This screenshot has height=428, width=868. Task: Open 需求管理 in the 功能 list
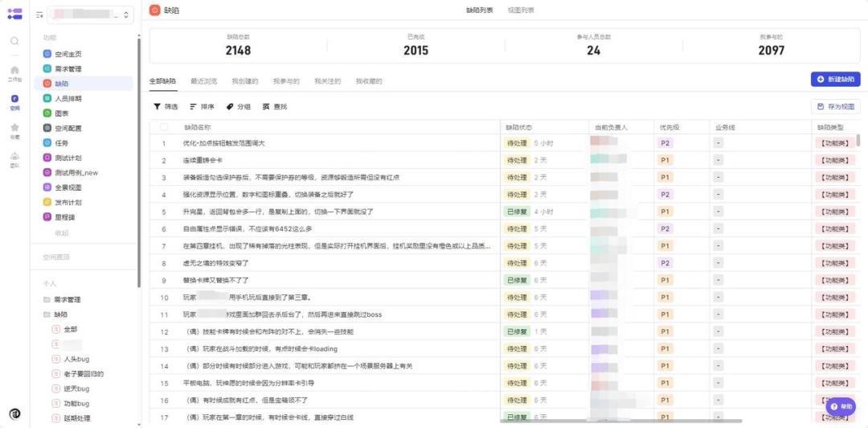pyautogui.click(x=68, y=68)
